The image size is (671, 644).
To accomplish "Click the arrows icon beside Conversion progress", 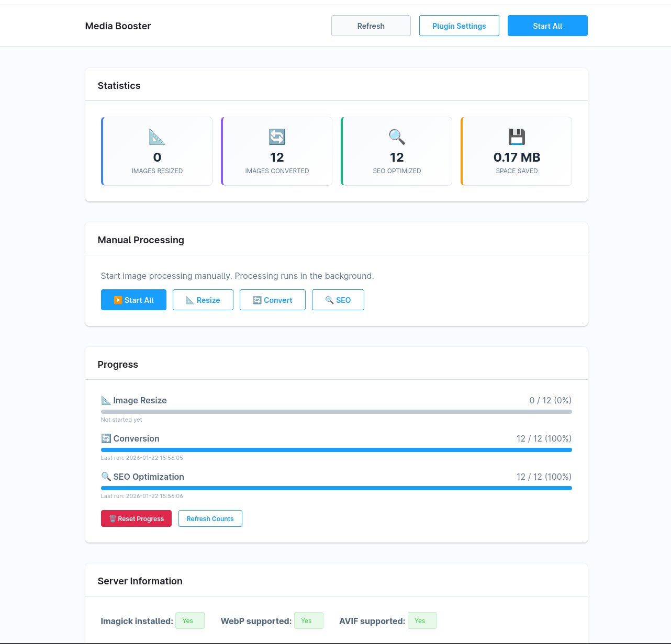I will pyautogui.click(x=106, y=438).
